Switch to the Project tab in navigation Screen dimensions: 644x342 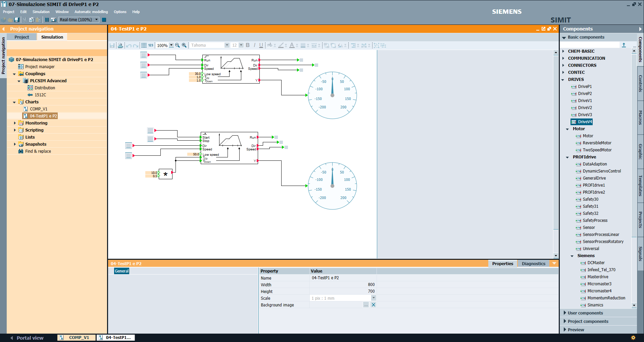[21, 37]
